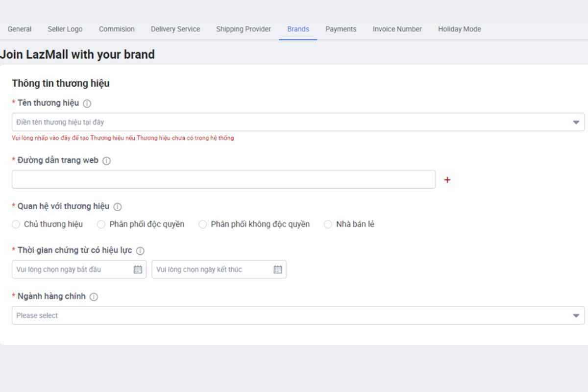The width and height of the screenshot is (588, 392).
Task: Click red link to create new brand
Action: (x=123, y=138)
